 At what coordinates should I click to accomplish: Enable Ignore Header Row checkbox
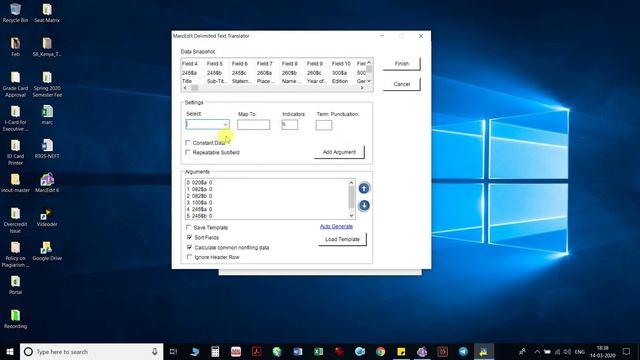click(189, 257)
